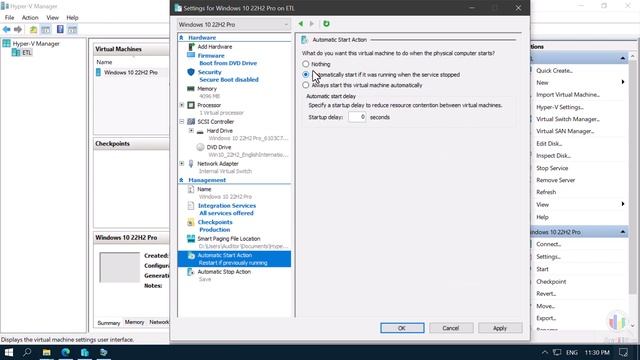Viewport: 640px width, 360px height.
Task: Click the OK button
Action: pyautogui.click(x=402, y=328)
